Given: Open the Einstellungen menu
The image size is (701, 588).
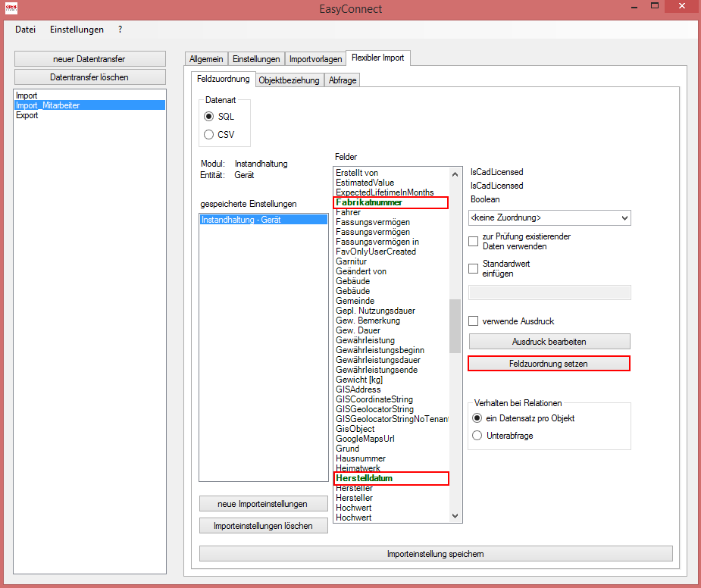Looking at the screenshot, I should point(77,30).
